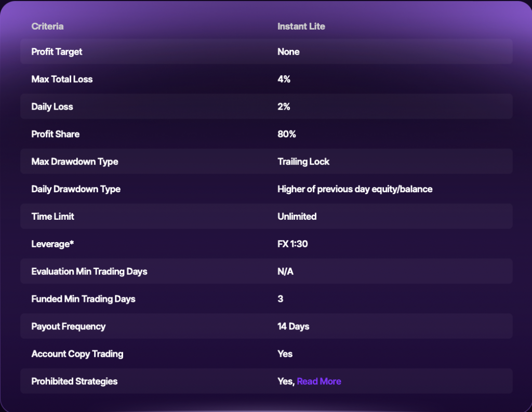The width and height of the screenshot is (532, 412).
Task: Click the Profit Target row label
Action: [57, 52]
